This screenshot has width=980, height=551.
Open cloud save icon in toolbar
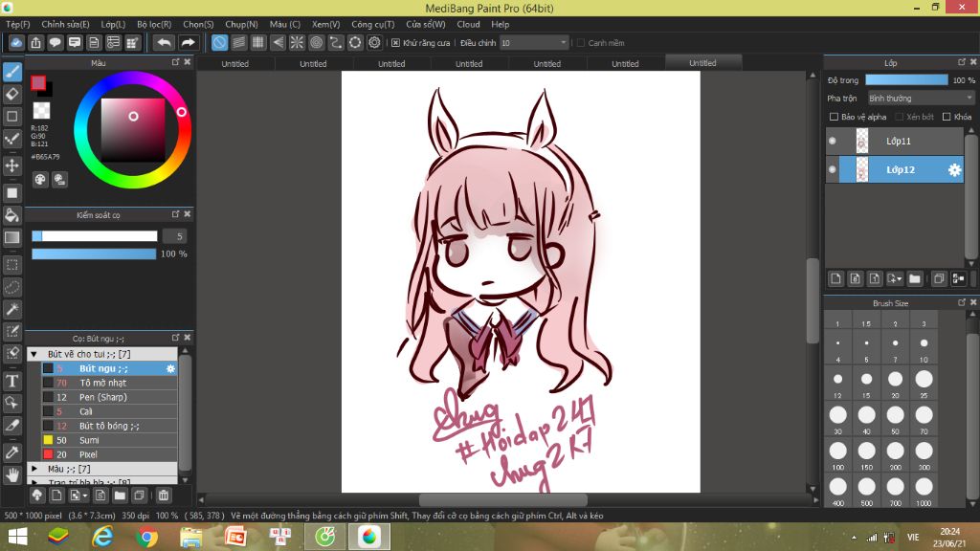click(x=16, y=42)
